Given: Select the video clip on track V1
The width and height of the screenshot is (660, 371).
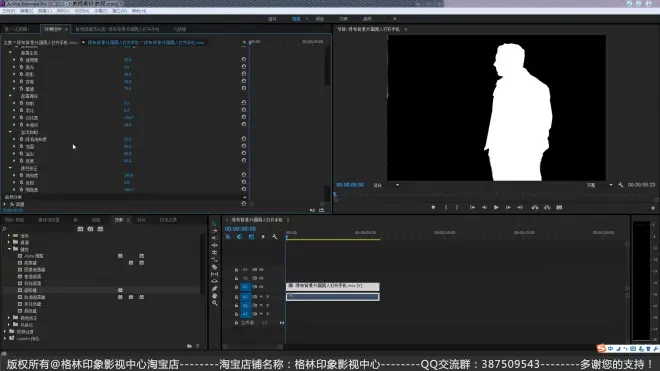Looking at the screenshot, I should (333, 286).
